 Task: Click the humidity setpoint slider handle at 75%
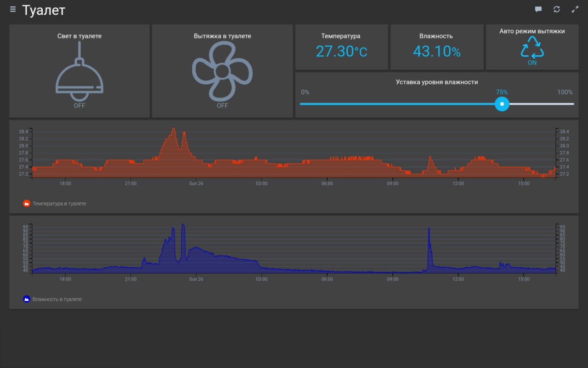[502, 104]
